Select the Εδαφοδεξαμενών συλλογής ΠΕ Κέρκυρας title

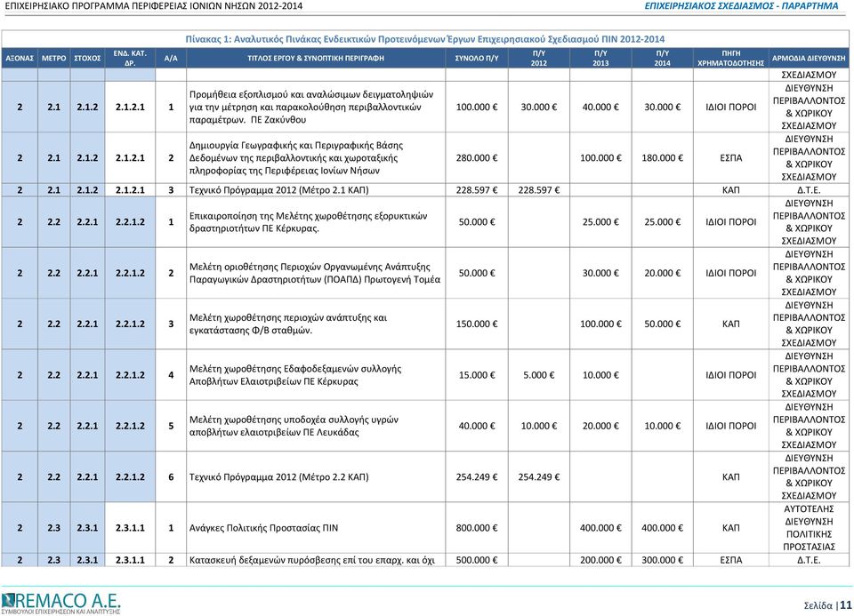point(295,375)
